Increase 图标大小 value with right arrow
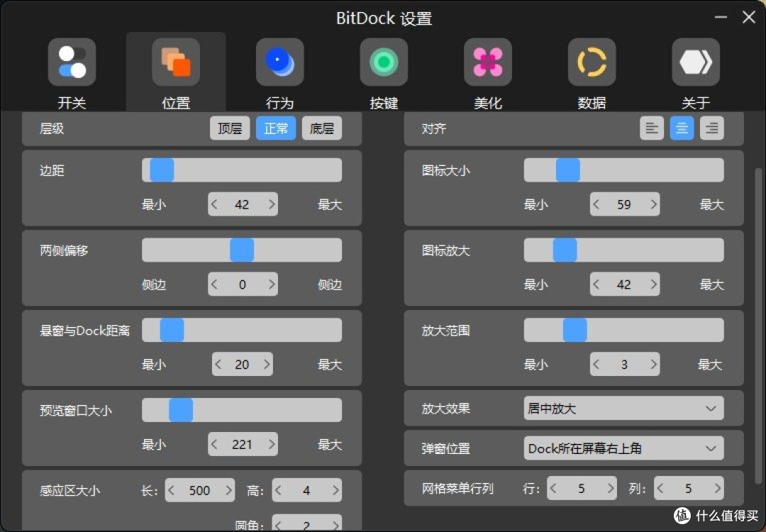The image size is (766, 532). 654,204
